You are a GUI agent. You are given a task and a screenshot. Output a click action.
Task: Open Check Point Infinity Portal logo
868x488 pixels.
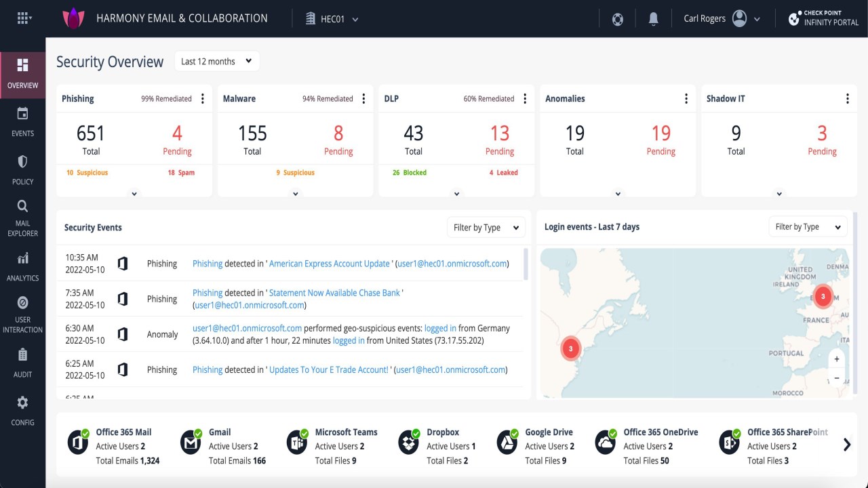pyautogui.click(x=823, y=18)
